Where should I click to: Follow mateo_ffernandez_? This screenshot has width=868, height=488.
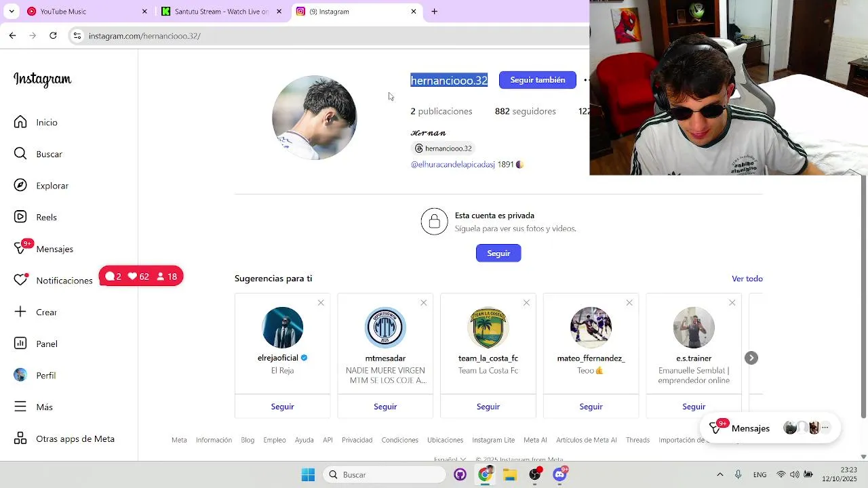coord(591,407)
